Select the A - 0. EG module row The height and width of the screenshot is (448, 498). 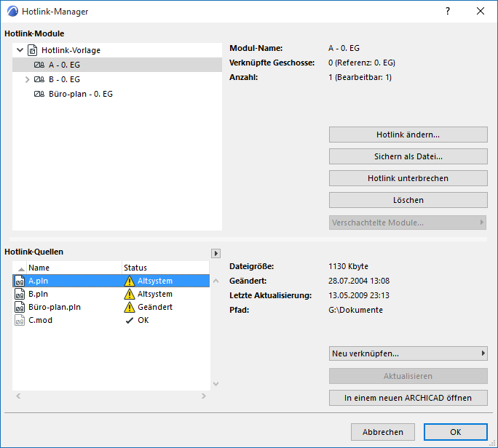[x=117, y=65]
